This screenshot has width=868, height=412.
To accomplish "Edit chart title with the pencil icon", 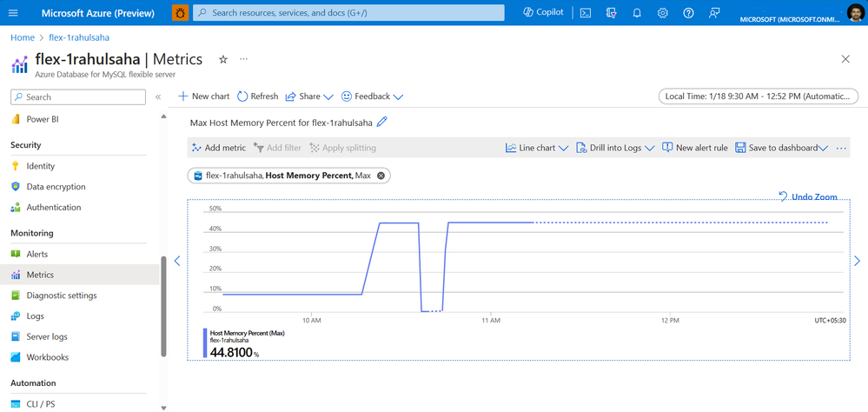I will [x=381, y=123].
